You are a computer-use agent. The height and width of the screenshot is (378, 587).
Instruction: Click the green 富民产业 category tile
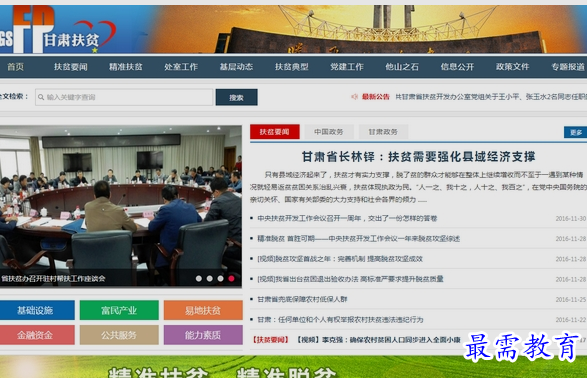pyautogui.click(x=119, y=310)
